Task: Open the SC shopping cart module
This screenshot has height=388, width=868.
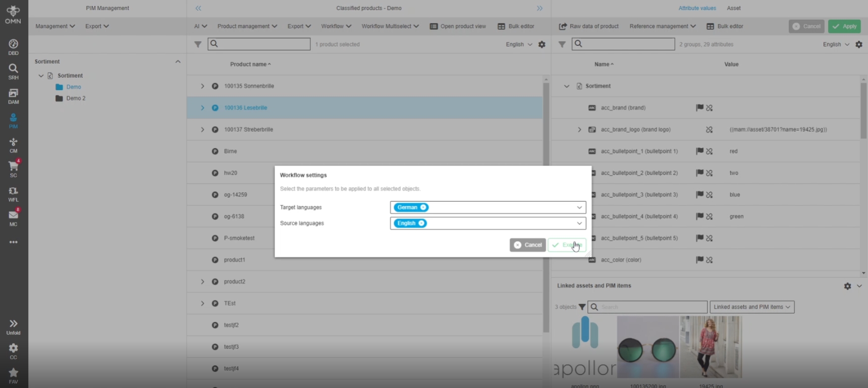Action: (x=14, y=170)
